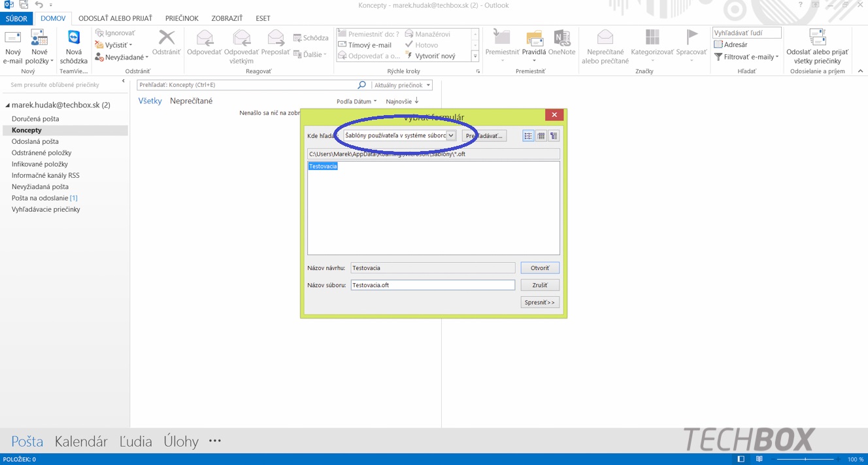The image size is (868, 465).
Task: Reply with a Schôdza meeting
Action: click(311, 38)
